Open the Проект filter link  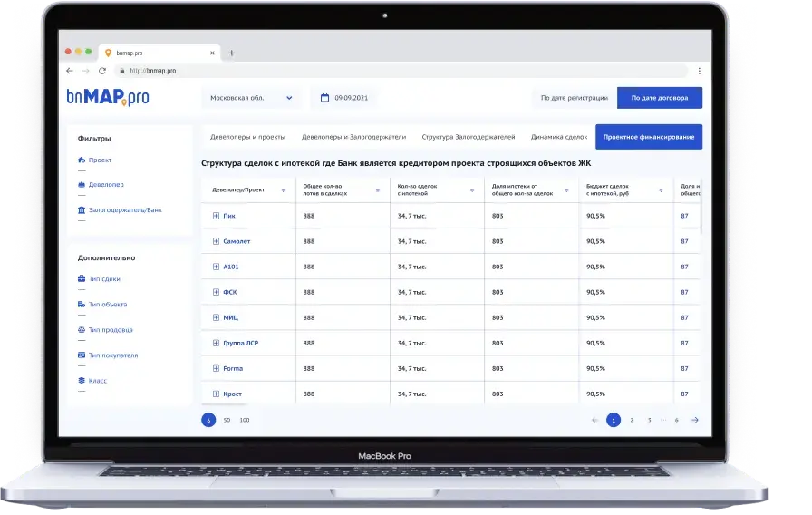100,160
